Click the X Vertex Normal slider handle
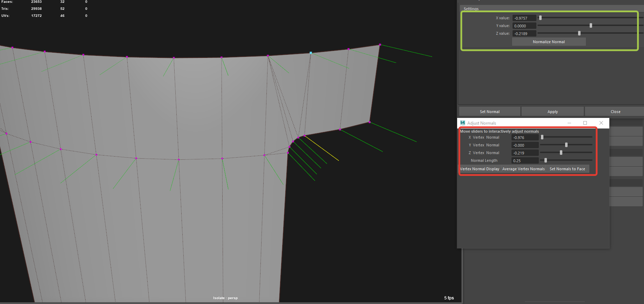Screen dimensions: 644x304 coord(542,137)
